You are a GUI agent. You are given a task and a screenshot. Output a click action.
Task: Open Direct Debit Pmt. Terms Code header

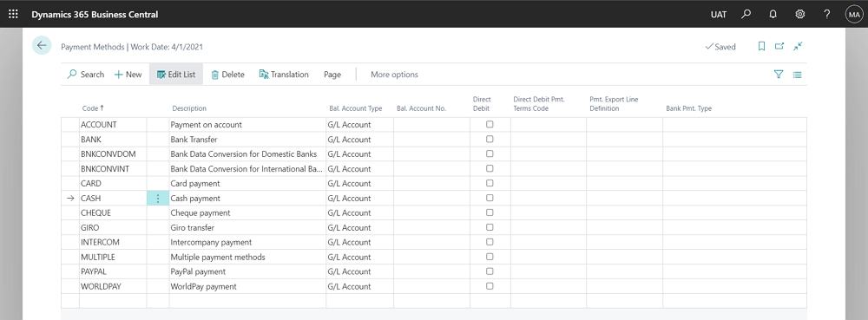[x=539, y=104]
